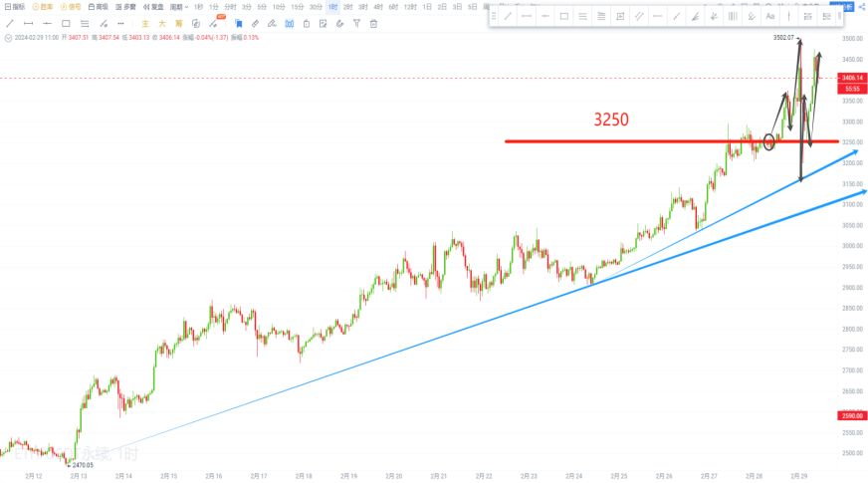Pick the trend line tool in left toolbar

click(10, 23)
